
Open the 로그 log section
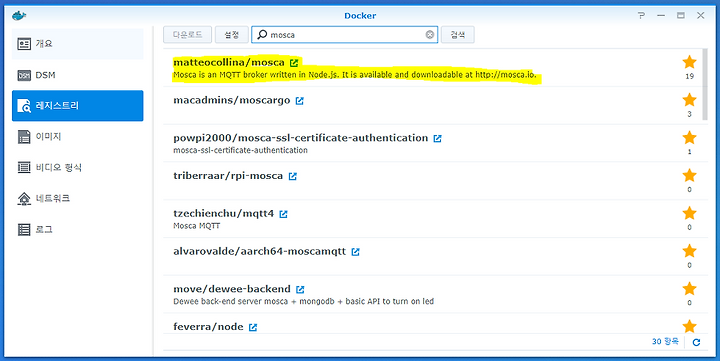coord(78,229)
